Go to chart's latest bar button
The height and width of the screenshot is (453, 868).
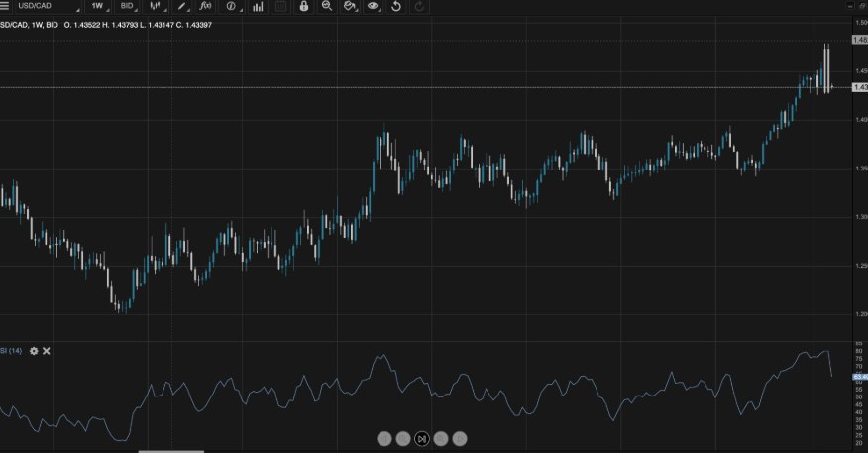[x=422, y=439]
